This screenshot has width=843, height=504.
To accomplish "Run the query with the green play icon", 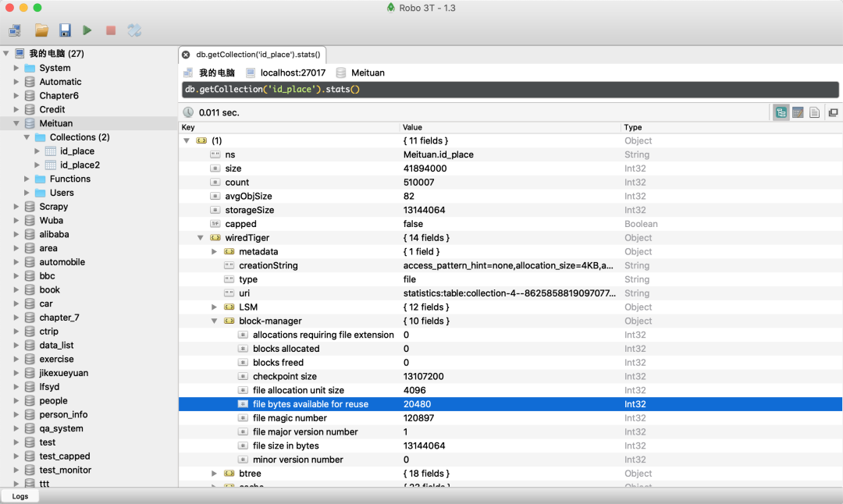I will (x=87, y=30).
